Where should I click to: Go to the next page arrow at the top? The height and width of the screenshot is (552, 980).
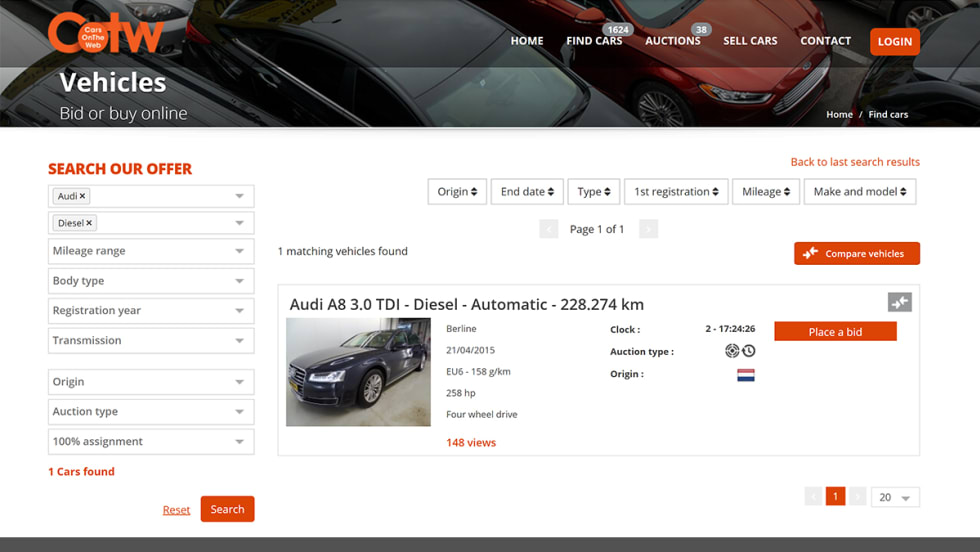point(648,229)
